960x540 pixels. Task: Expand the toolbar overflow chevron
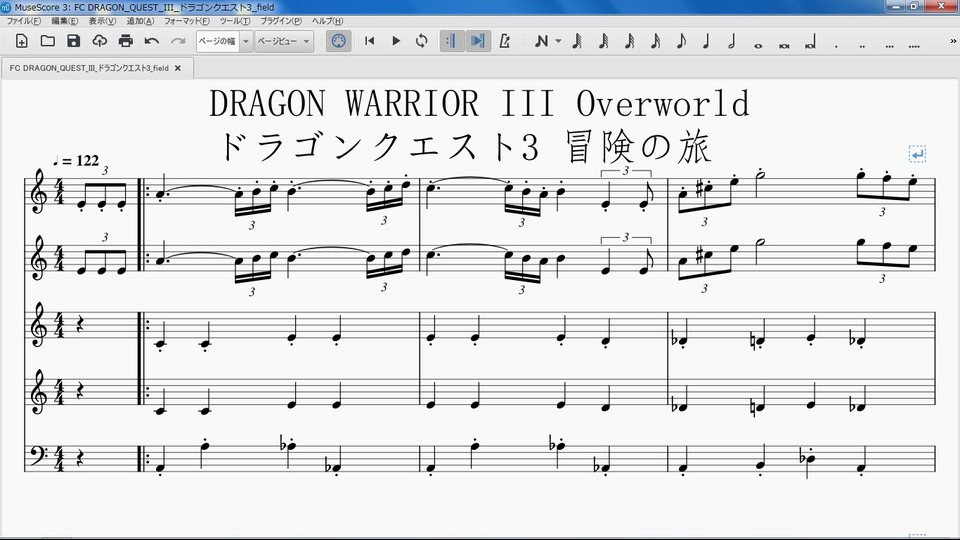(953, 41)
